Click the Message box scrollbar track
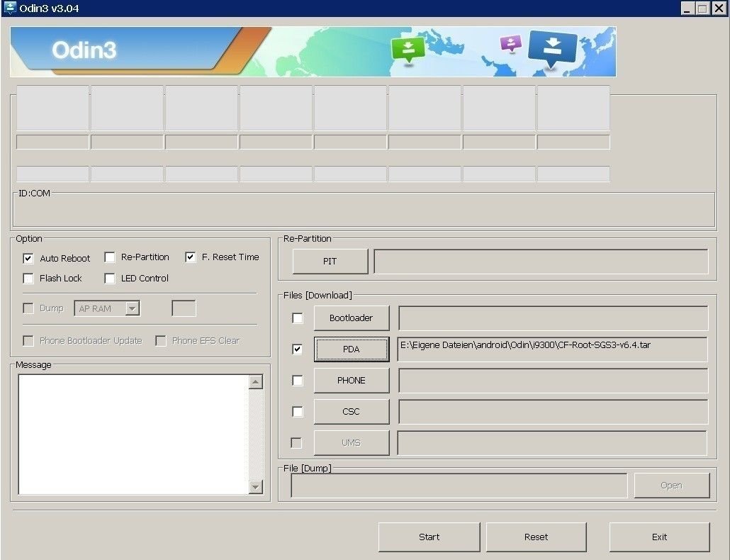 256,435
